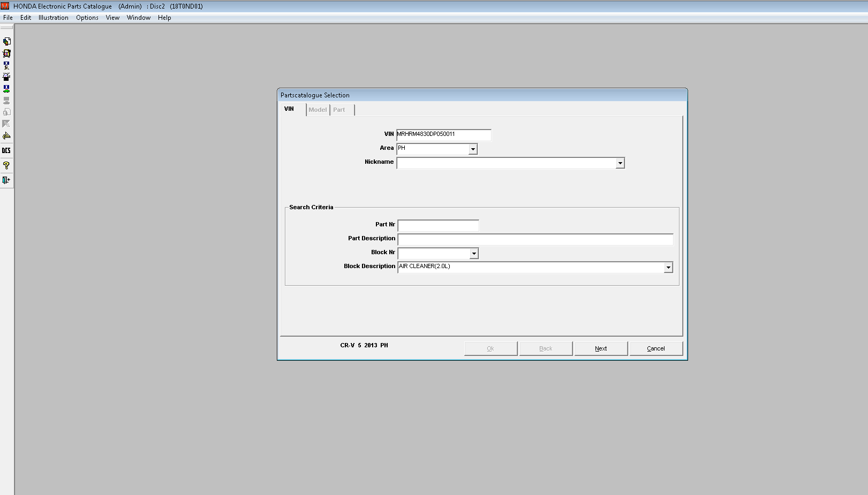Click the green car info icon
Image resolution: width=868 pixels, height=495 pixels.
[x=6, y=88]
